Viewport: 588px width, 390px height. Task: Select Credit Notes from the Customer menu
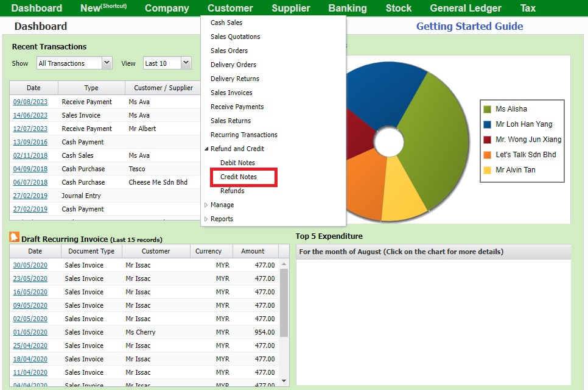pyautogui.click(x=239, y=177)
